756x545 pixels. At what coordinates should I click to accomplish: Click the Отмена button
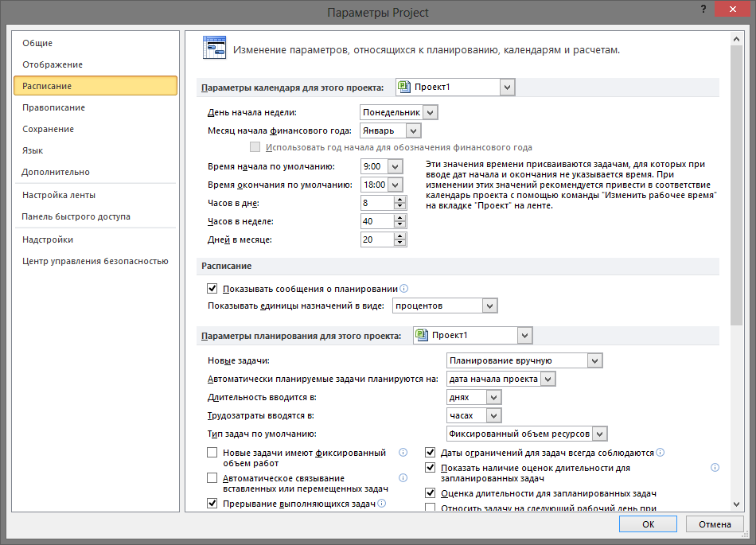coord(715,524)
